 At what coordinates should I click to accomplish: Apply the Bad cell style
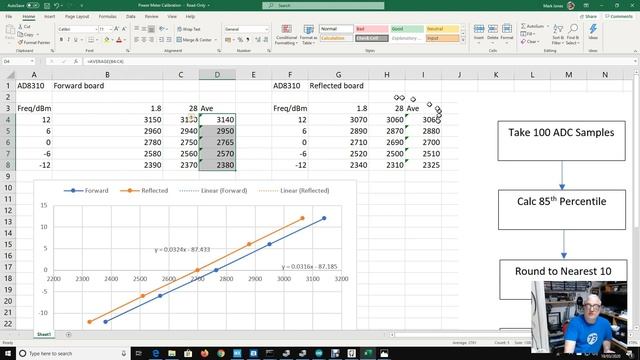click(371, 29)
